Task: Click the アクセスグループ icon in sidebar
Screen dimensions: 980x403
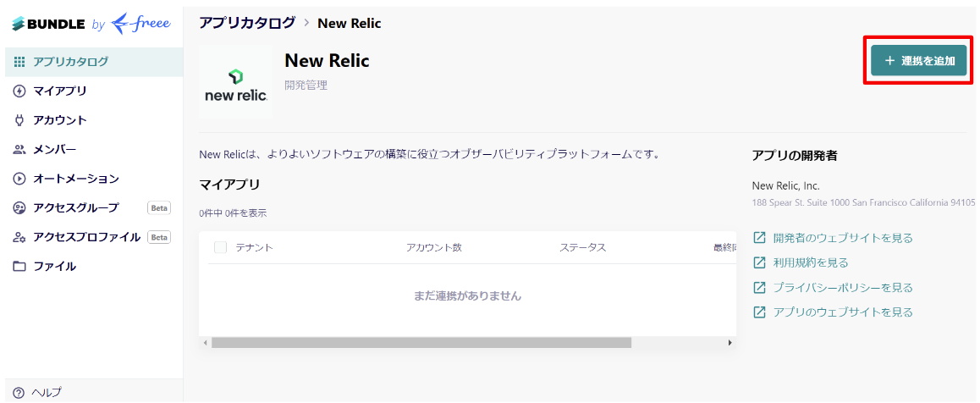Action: (19, 208)
